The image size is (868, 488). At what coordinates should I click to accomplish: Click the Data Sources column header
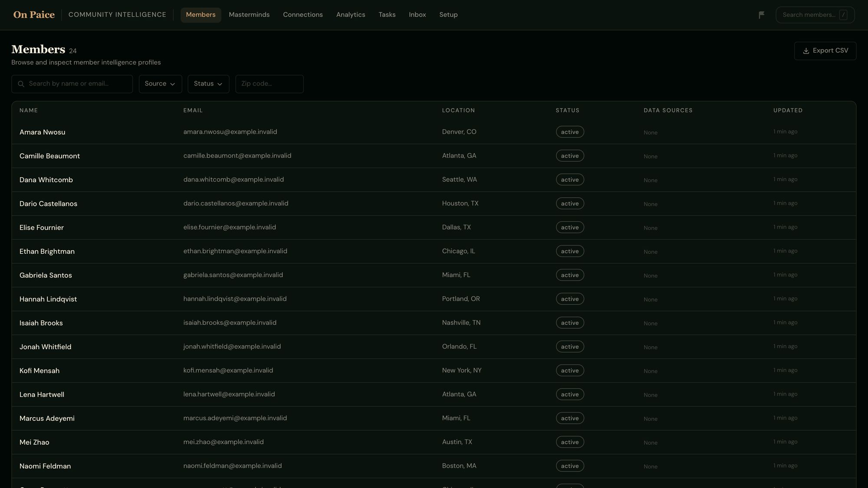tap(668, 111)
